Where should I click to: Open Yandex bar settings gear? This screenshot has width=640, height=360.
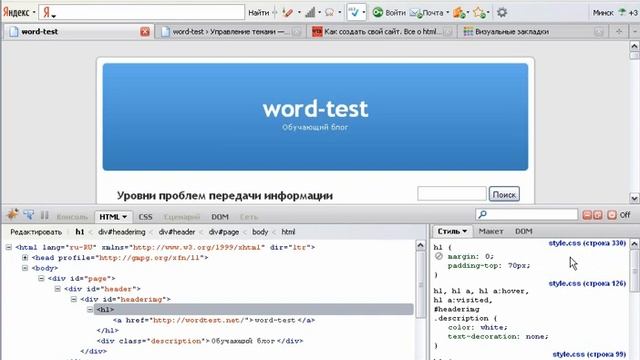point(502,13)
